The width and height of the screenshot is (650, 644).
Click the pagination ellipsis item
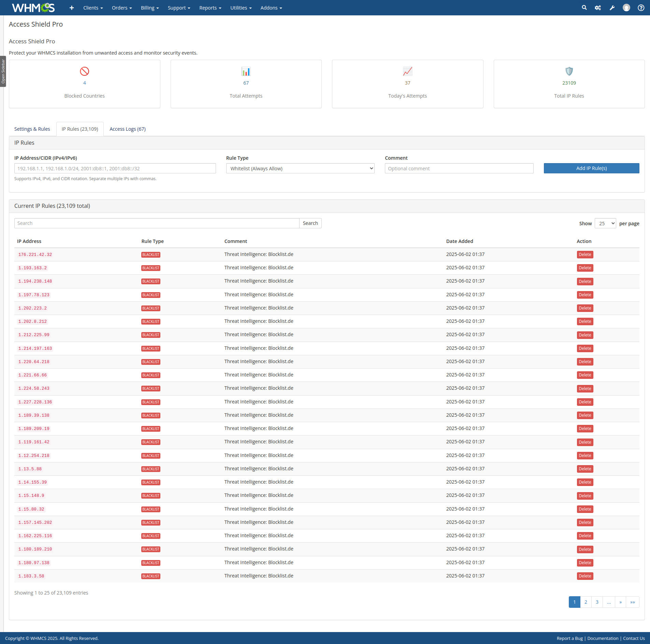[609, 602]
